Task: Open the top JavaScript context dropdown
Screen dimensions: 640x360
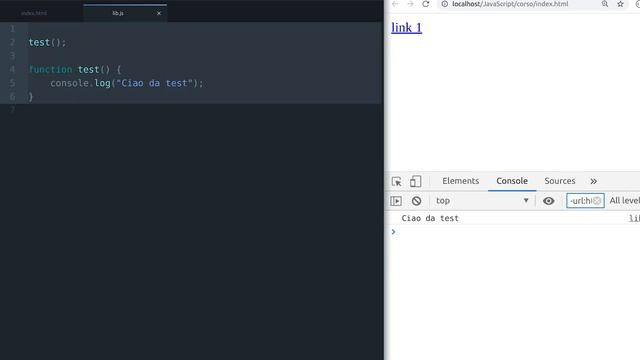Action: pyautogui.click(x=482, y=201)
